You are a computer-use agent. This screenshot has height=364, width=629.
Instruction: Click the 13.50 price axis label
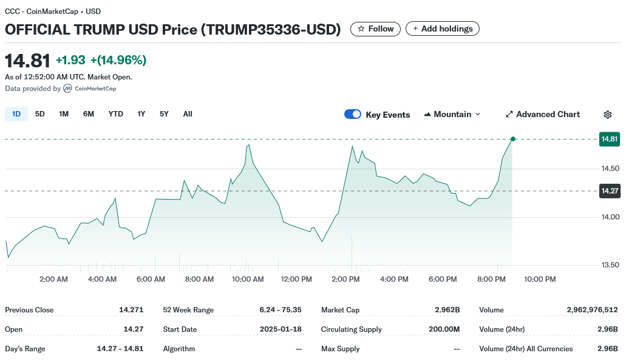pos(610,265)
